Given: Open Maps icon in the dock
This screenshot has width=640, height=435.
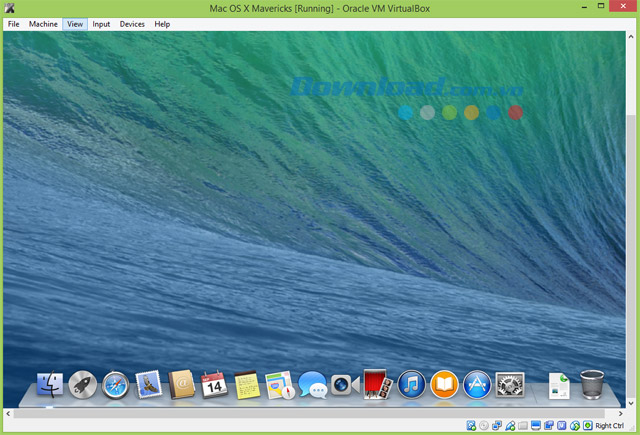Looking at the screenshot, I should 280,385.
